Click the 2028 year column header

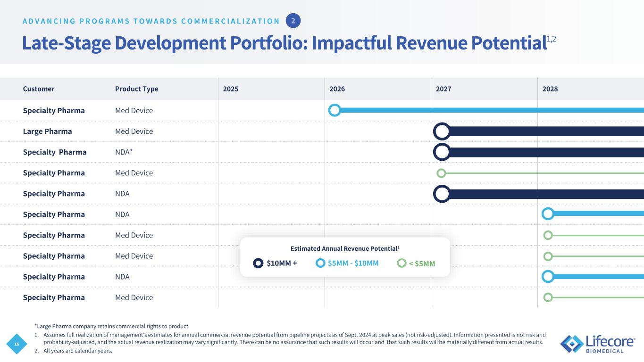point(550,89)
